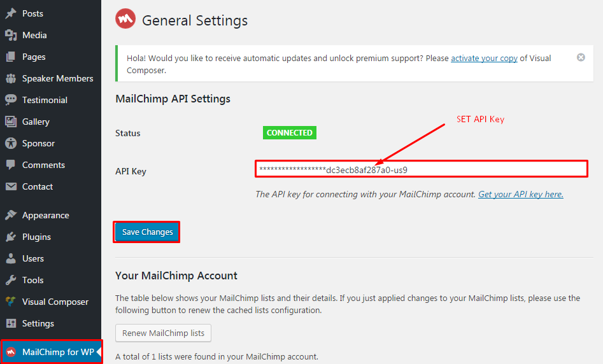Open 'Get your API key here' link
Screen dimensions: 603x364
tap(520, 195)
